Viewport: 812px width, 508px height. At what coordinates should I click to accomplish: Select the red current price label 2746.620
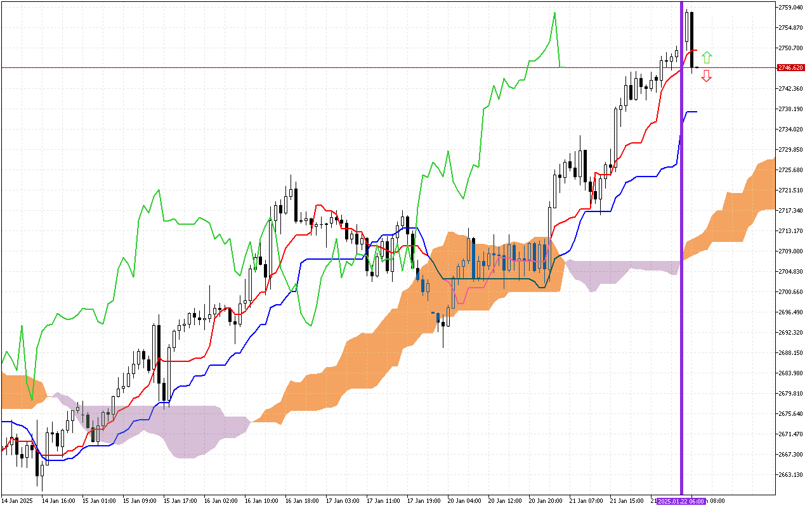coord(792,67)
